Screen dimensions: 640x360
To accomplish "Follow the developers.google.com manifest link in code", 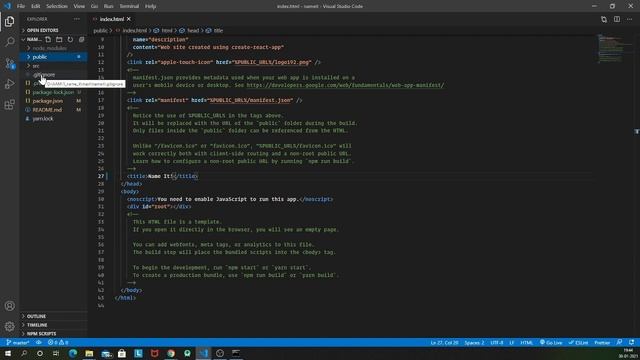I will (345, 85).
